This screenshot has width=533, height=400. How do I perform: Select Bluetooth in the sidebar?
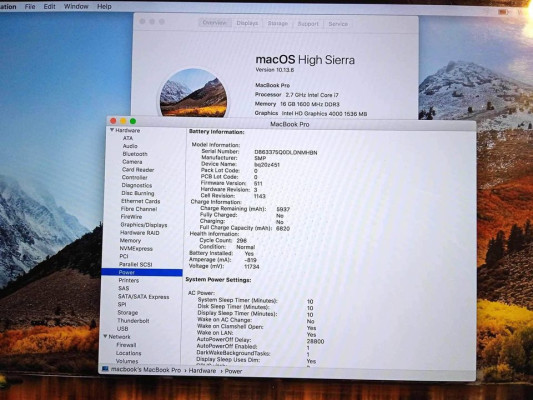(x=135, y=154)
